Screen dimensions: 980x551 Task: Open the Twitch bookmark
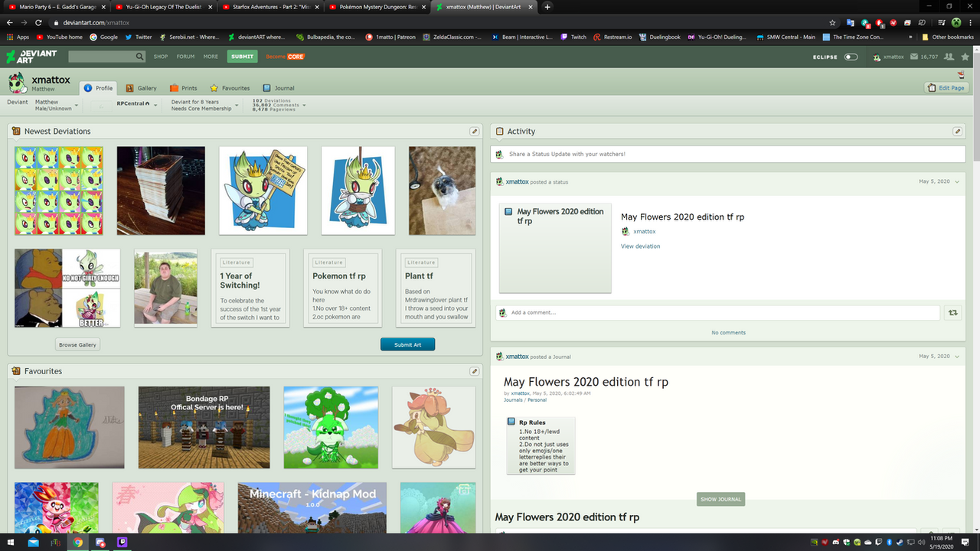(573, 37)
